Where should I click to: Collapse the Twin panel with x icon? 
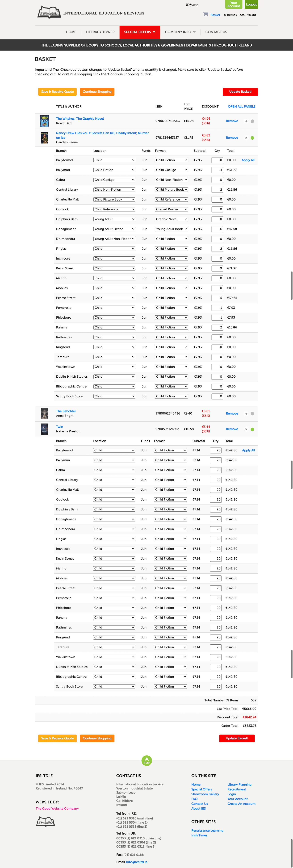246,429
